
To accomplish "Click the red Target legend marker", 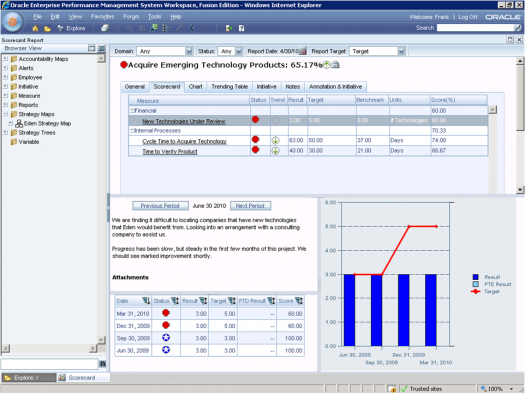I will (475, 291).
